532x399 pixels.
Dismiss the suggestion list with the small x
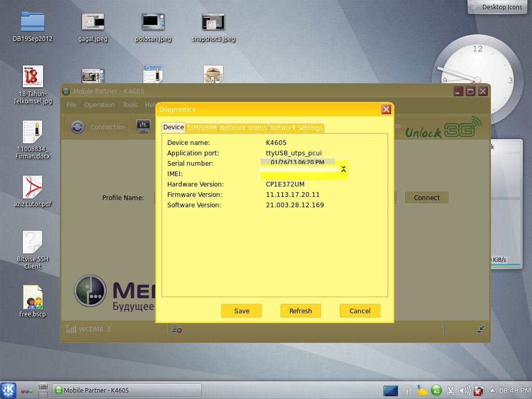[x=343, y=169]
